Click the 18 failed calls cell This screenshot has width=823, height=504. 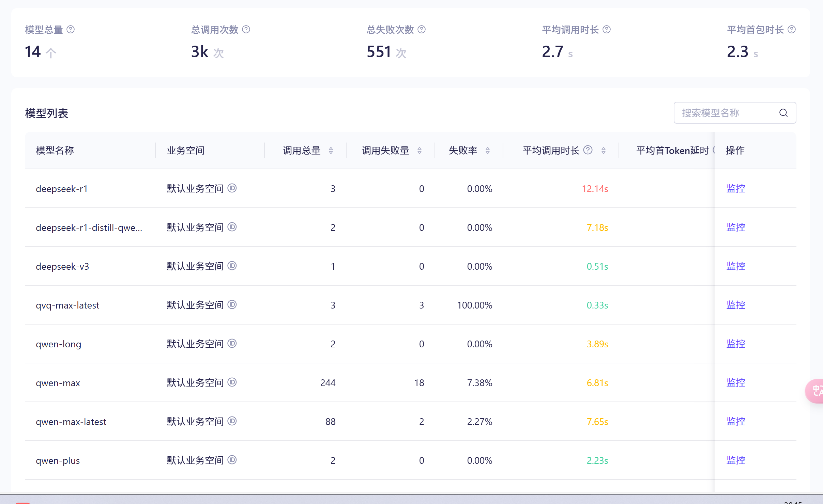pyautogui.click(x=419, y=383)
